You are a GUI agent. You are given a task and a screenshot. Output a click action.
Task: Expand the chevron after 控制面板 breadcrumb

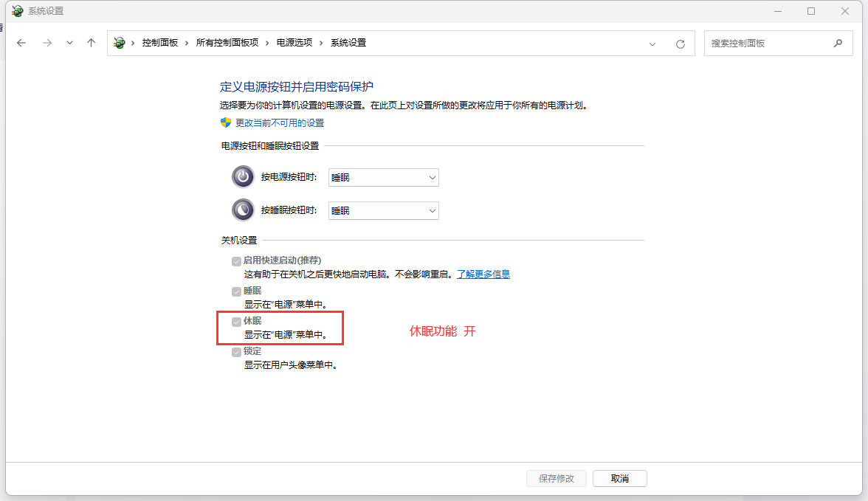(x=187, y=43)
